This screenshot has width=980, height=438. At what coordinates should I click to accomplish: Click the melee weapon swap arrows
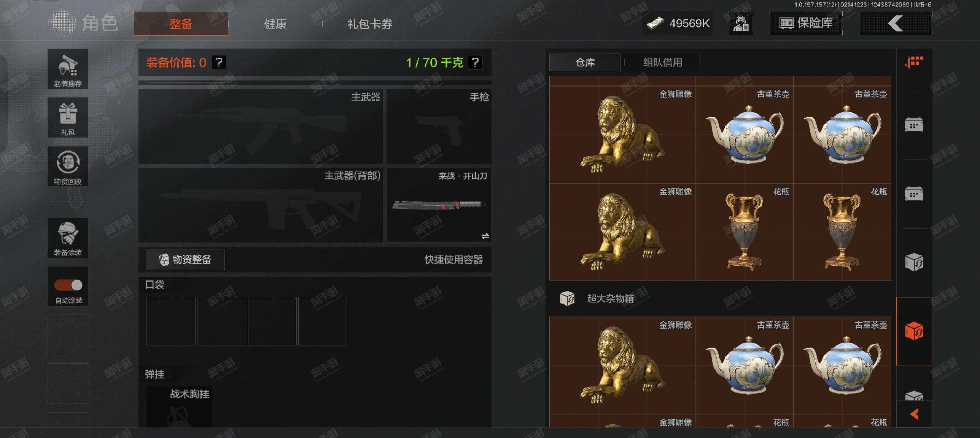point(485,236)
